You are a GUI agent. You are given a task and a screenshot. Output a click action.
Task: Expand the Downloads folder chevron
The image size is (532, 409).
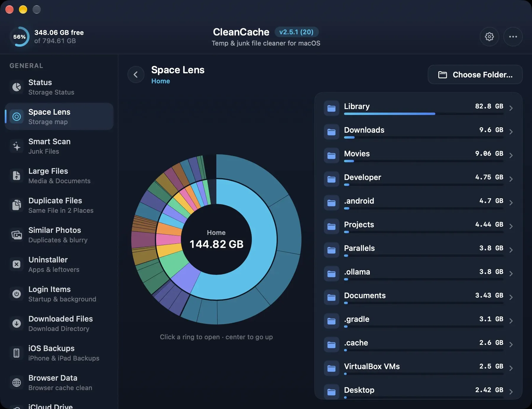[511, 132]
